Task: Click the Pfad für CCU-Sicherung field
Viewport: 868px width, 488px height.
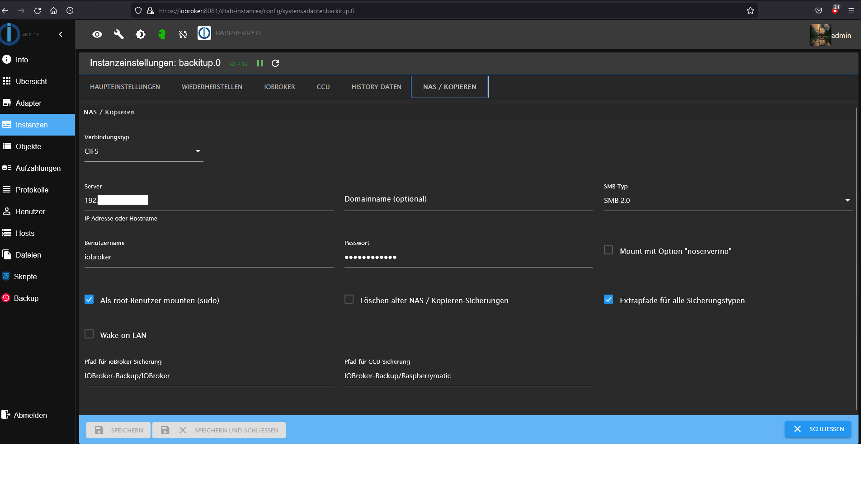Action: click(x=468, y=376)
